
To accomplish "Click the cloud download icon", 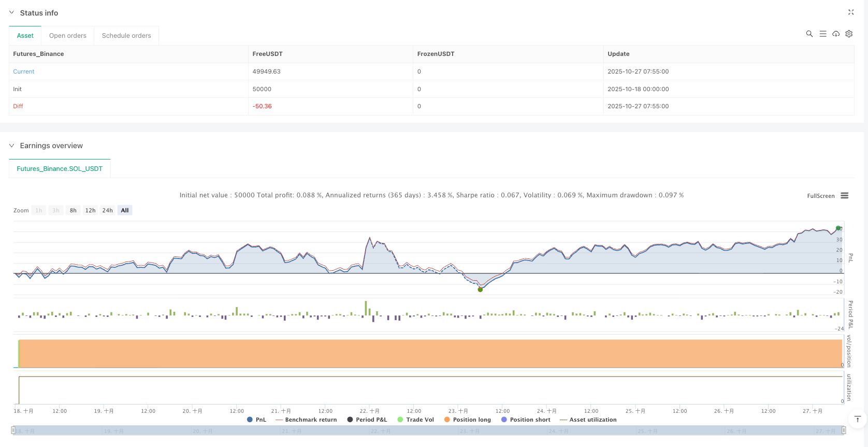I will (836, 34).
